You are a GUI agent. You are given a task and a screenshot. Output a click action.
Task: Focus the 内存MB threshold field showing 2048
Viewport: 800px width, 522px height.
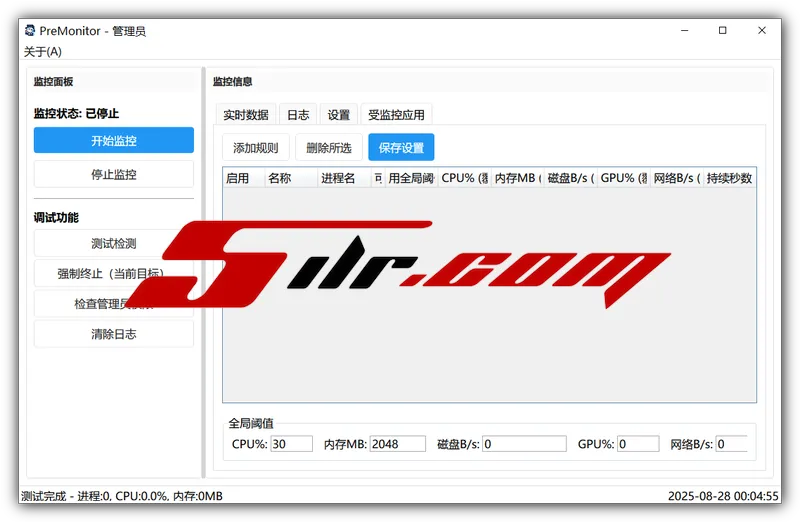(397, 444)
